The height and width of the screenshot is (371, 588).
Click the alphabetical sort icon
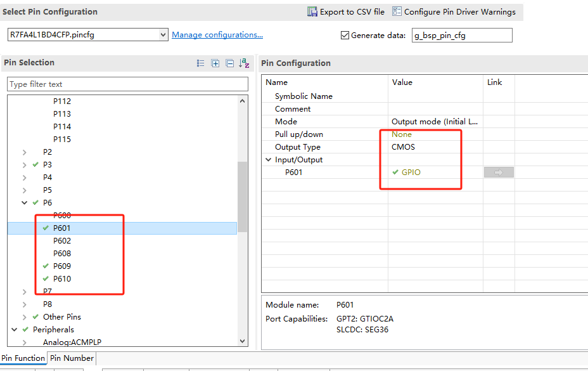[x=245, y=63]
